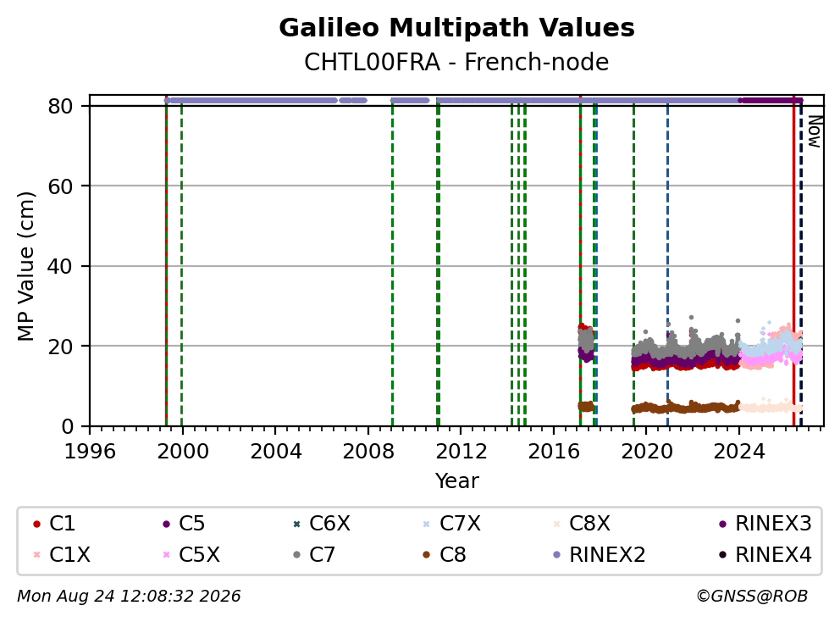
Task: Click the 2020 tick label on x-axis
Action: coord(647,452)
